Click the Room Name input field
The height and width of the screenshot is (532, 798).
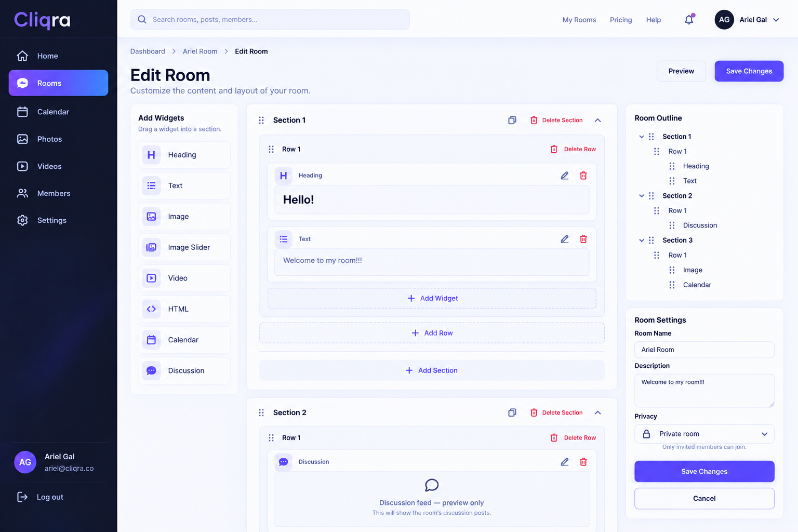(x=704, y=350)
